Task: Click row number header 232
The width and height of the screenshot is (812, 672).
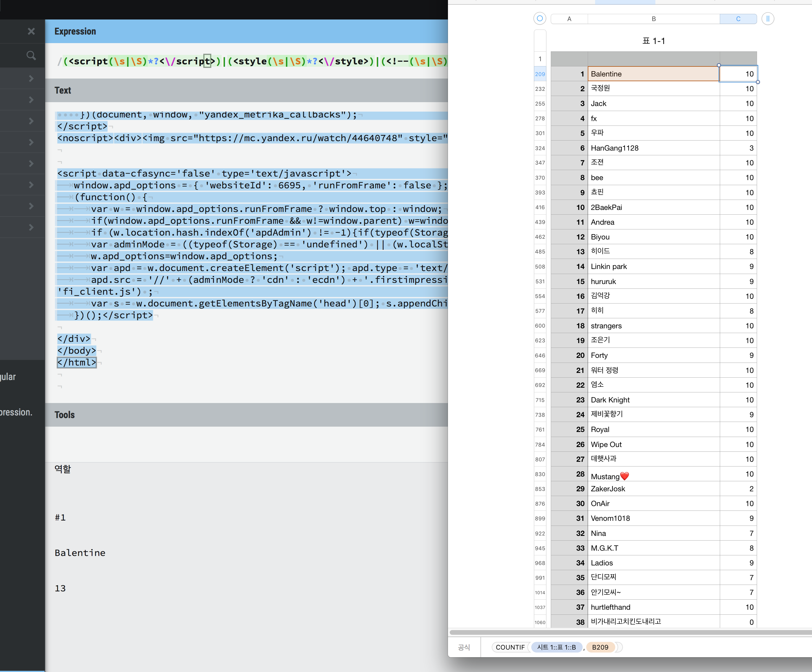Action: 540,89
